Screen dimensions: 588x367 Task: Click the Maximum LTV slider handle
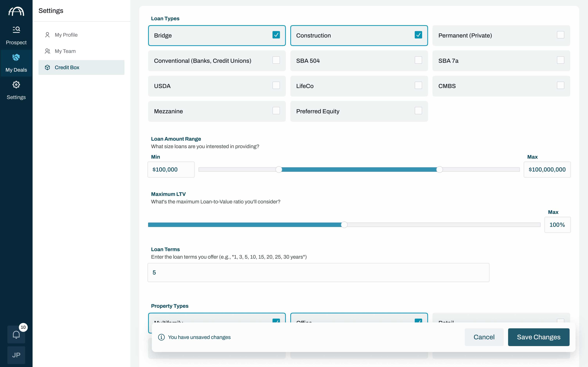[x=344, y=225]
